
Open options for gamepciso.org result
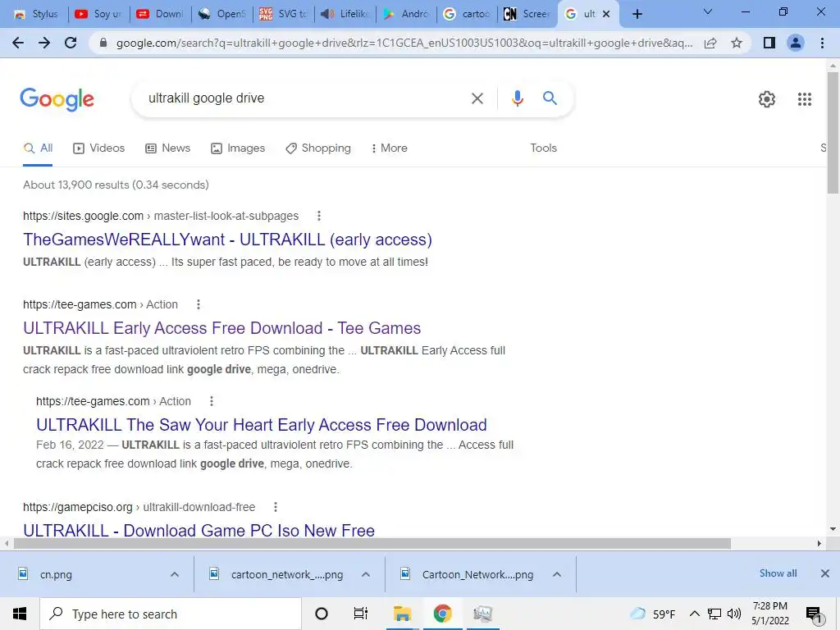(276, 507)
